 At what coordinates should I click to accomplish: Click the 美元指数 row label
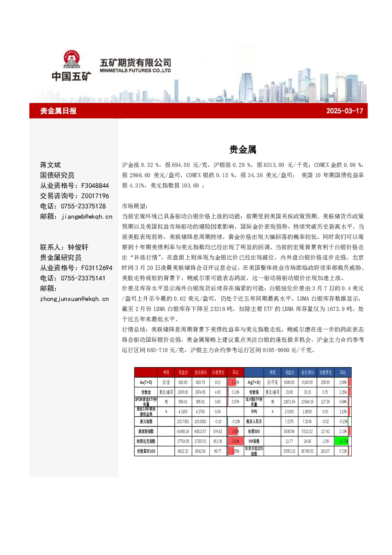pyautogui.click(x=146, y=422)
